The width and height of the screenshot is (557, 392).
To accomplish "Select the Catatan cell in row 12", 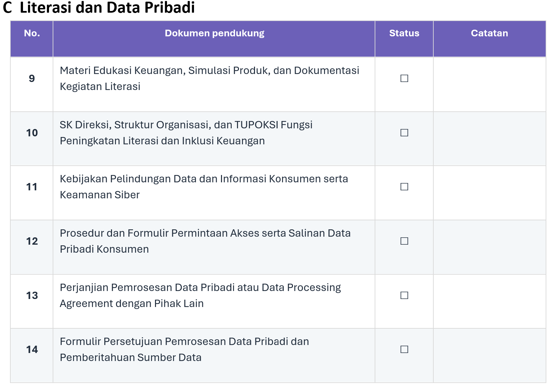I will pyautogui.click(x=489, y=247).
